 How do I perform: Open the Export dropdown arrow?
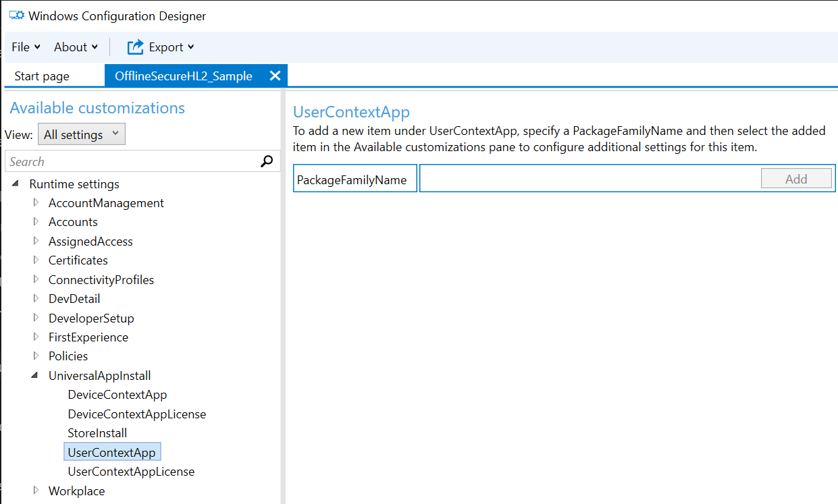pos(191,47)
